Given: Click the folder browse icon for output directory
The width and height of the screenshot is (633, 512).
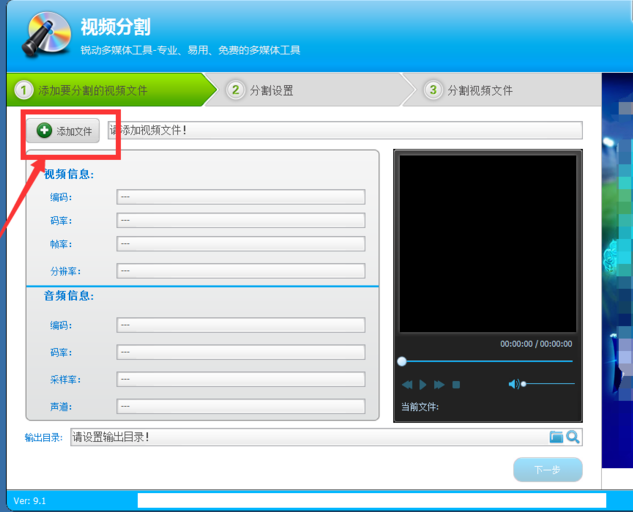Looking at the screenshot, I should tap(556, 437).
